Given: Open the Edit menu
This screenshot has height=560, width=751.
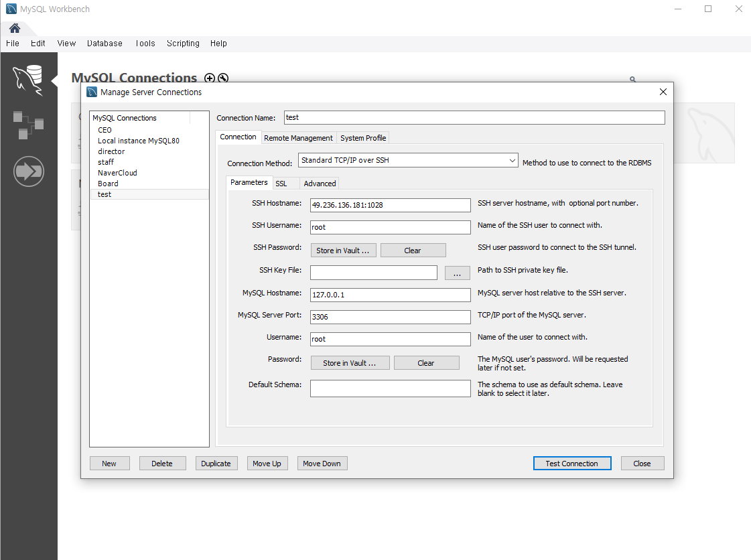Looking at the screenshot, I should 38,43.
